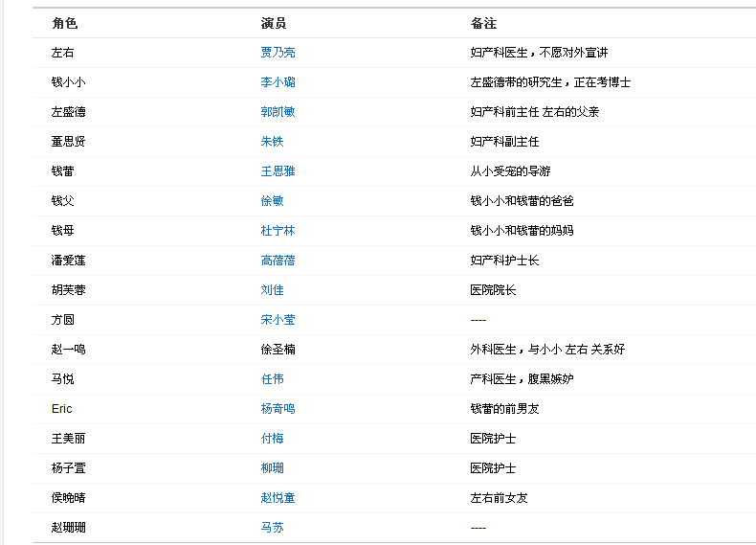Image resolution: width=756 pixels, height=545 pixels.
Task: Select the note 妇产科副主任
Action: point(505,142)
